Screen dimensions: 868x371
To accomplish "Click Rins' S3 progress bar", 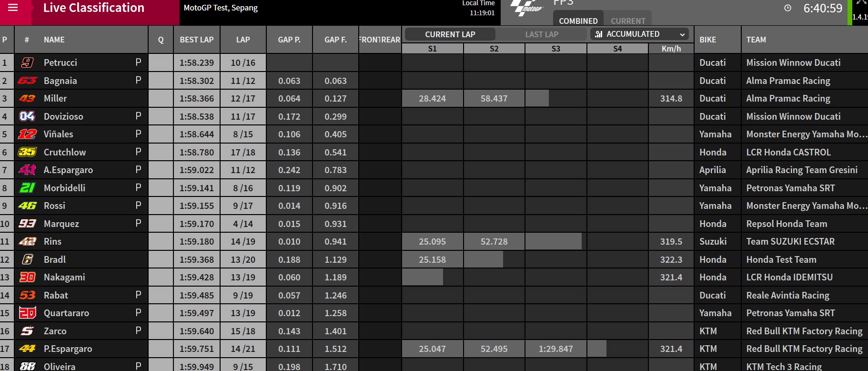I will coord(553,241).
